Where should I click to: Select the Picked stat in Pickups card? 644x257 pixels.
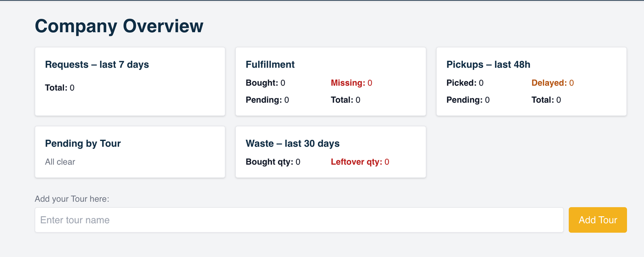pyautogui.click(x=465, y=83)
